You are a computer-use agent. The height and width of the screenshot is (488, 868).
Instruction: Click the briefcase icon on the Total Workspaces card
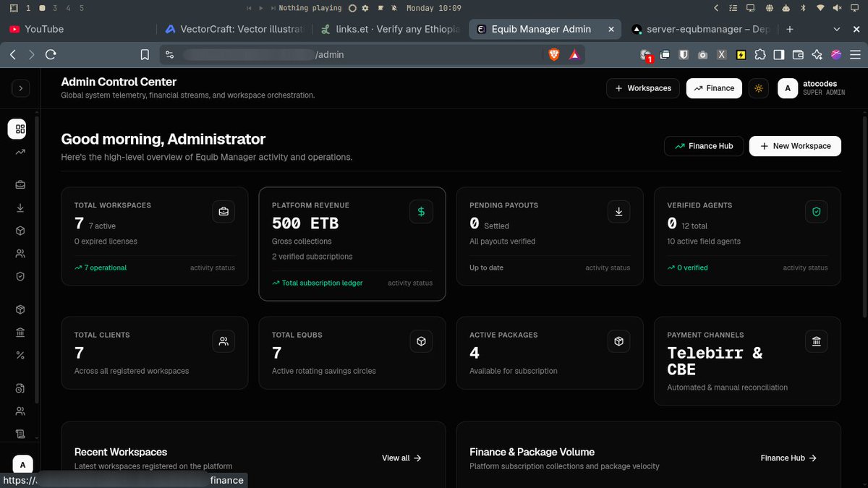click(224, 212)
